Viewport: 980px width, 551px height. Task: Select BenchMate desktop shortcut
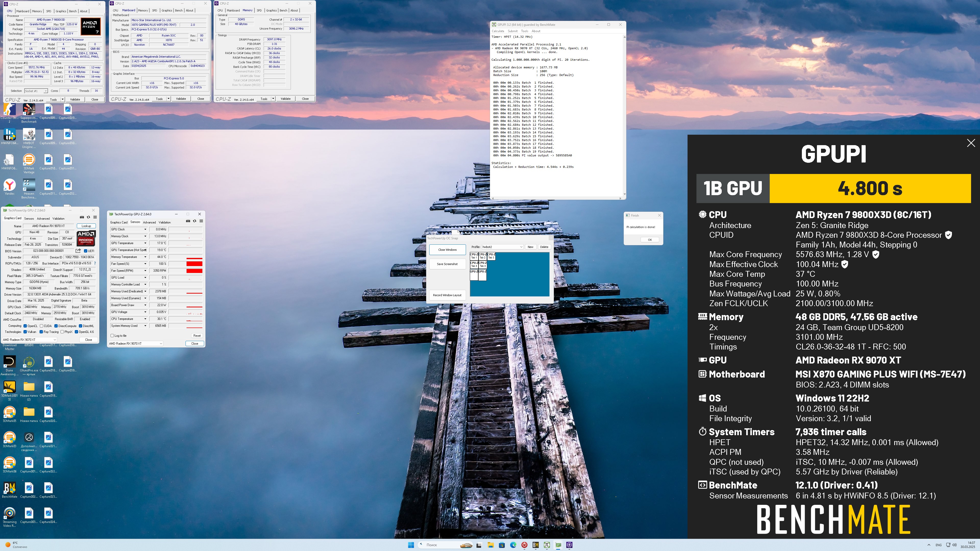pyautogui.click(x=9, y=490)
